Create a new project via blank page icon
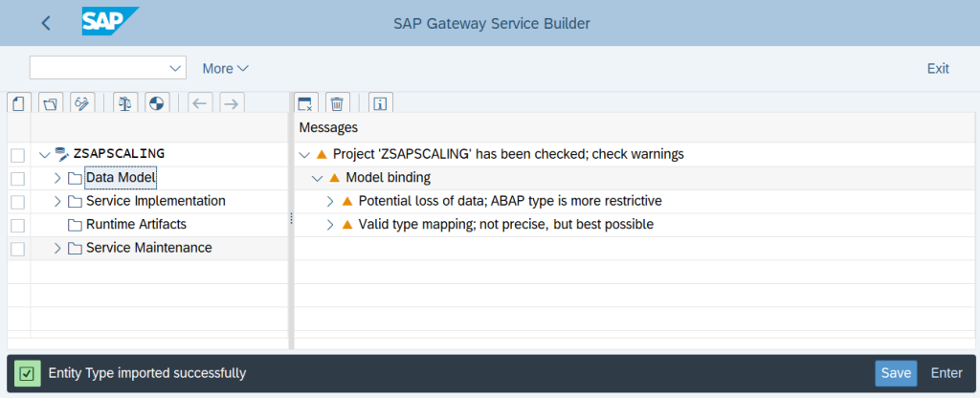 pos(18,103)
